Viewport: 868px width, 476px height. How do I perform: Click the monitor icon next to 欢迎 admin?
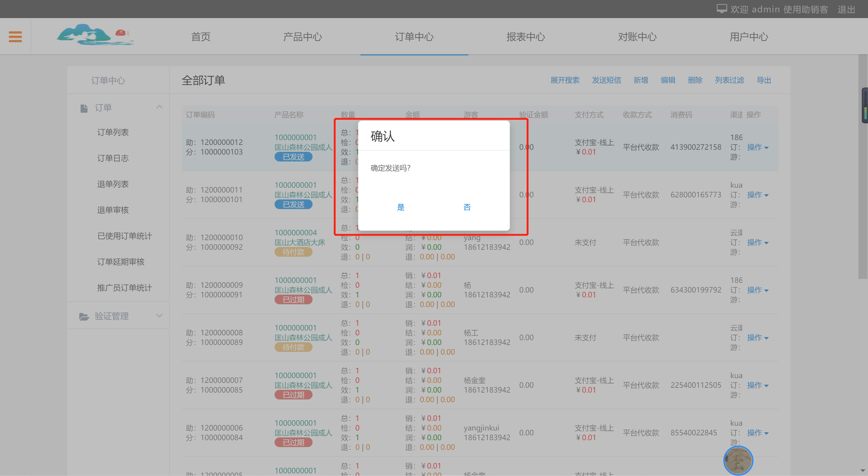pyautogui.click(x=722, y=8)
